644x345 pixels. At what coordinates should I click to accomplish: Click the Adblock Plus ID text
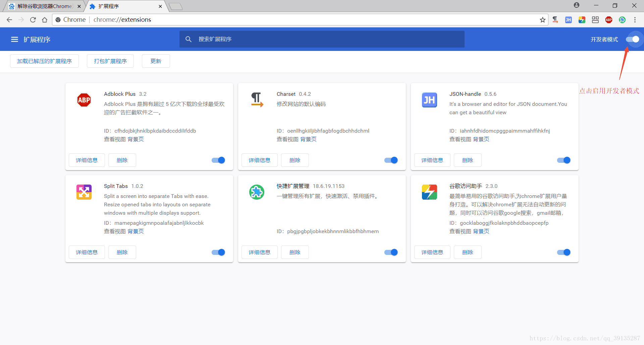(x=150, y=131)
